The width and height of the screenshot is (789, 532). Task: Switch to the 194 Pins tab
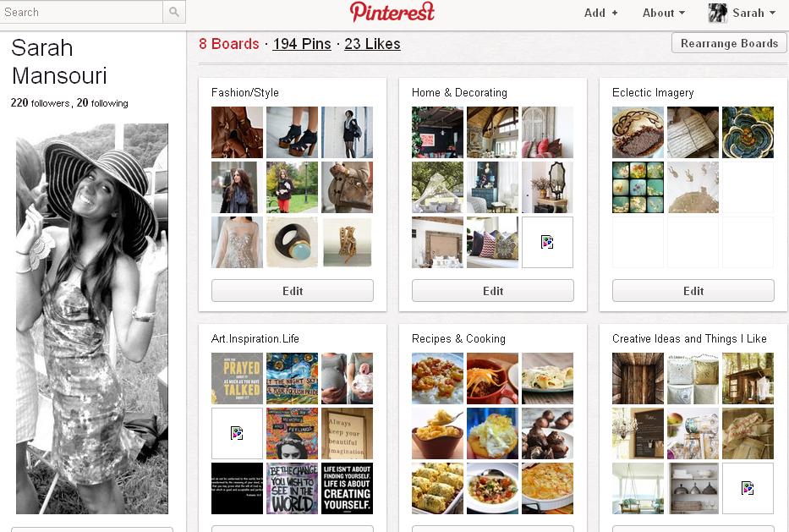[x=302, y=44]
